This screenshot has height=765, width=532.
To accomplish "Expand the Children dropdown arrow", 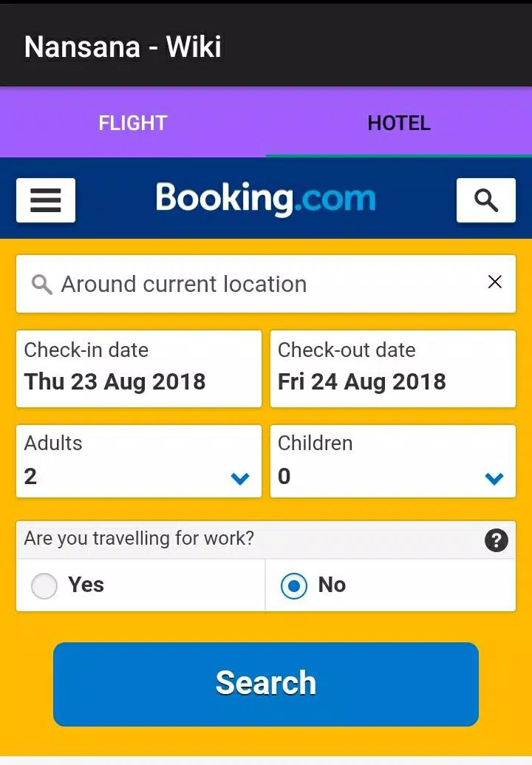I will [494, 479].
